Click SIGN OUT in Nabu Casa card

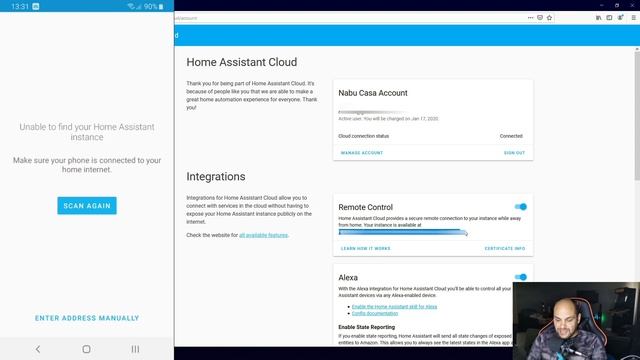click(514, 153)
